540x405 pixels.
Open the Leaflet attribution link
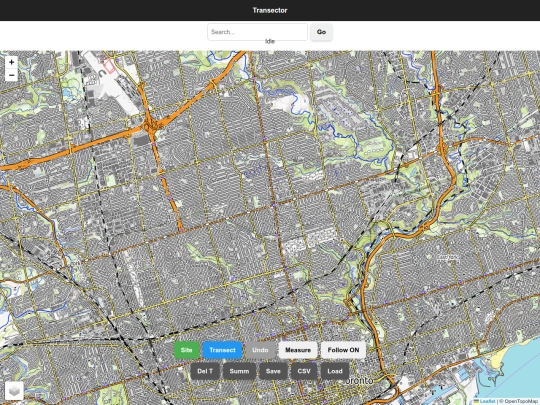coord(485,402)
